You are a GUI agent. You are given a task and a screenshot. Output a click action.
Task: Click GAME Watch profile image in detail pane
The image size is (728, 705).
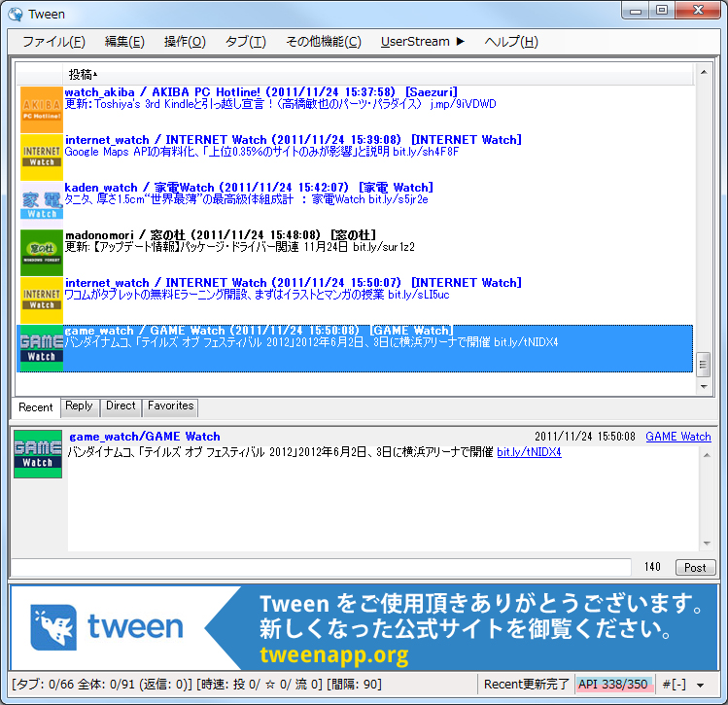(x=38, y=454)
